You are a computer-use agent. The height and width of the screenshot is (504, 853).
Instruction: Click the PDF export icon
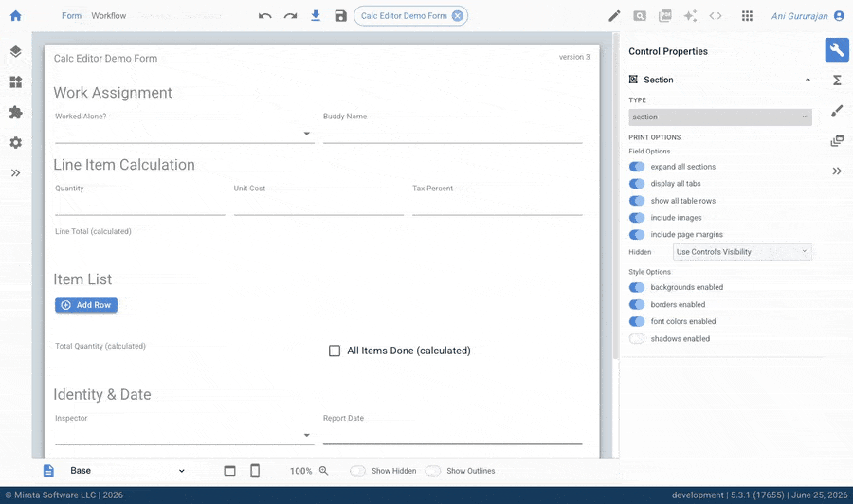coord(664,16)
